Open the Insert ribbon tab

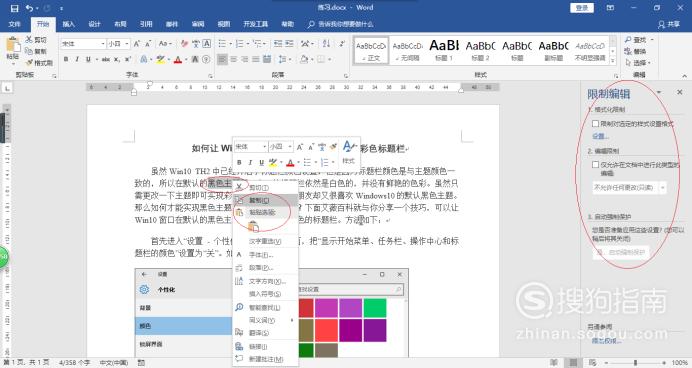coord(68,24)
